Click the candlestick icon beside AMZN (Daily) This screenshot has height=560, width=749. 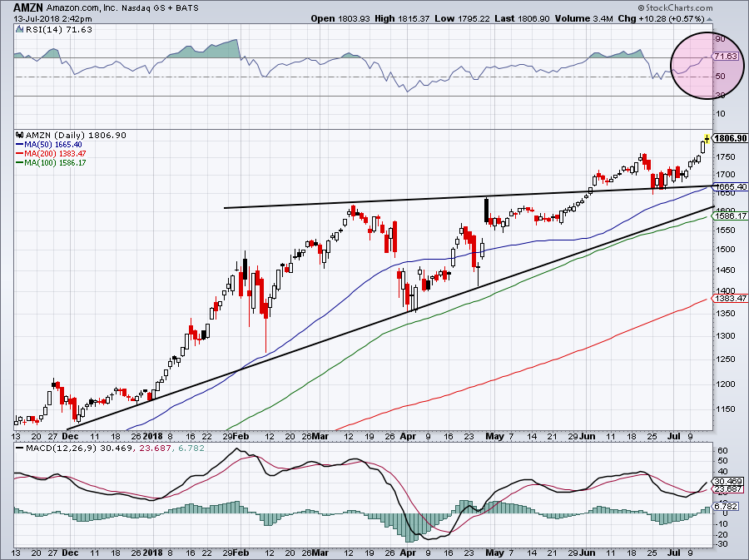click(20, 136)
